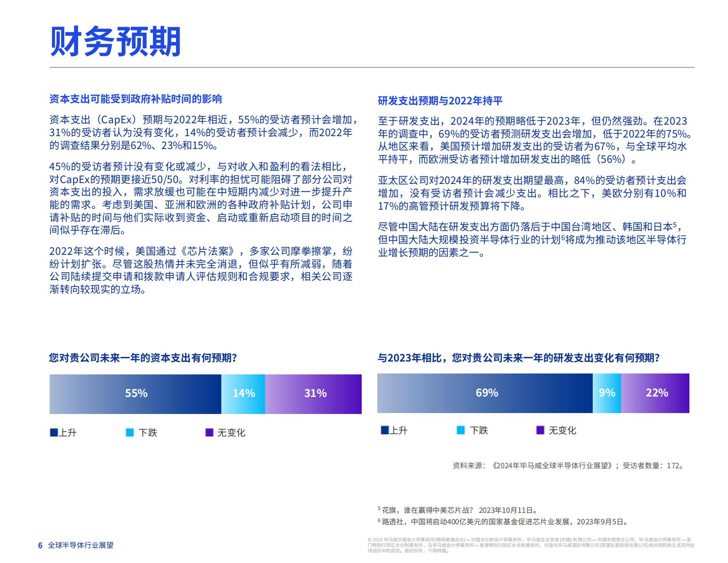Click the 14% segment of the capital expenditure bar
Viewport: 728px width, 563px height.
[x=243, y=394]
